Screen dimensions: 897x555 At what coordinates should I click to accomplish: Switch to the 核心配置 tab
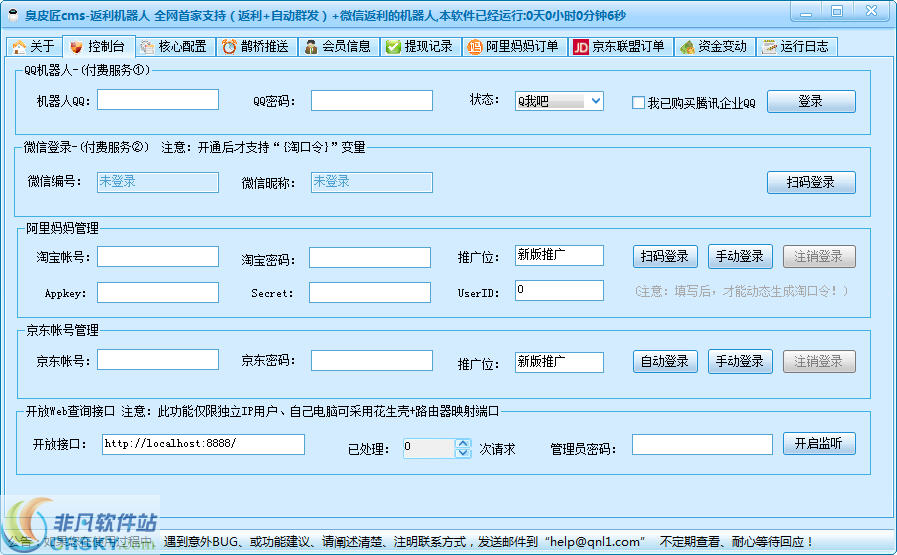[x=175, y=46]
